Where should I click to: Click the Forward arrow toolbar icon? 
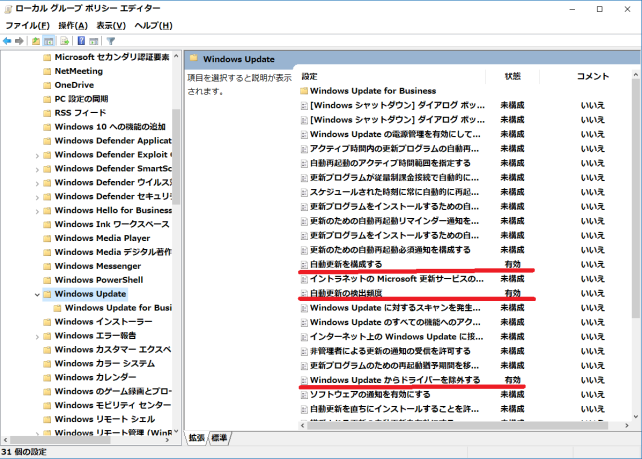coord(19,41)
